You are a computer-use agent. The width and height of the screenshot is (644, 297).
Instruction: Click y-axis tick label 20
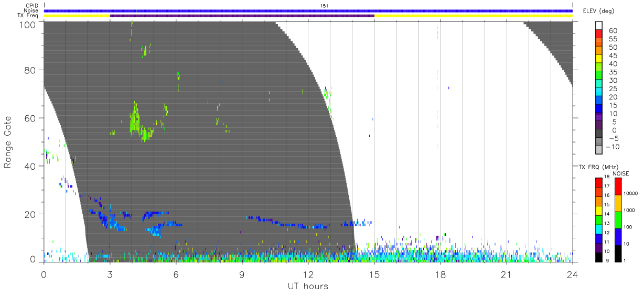point(31,214)
